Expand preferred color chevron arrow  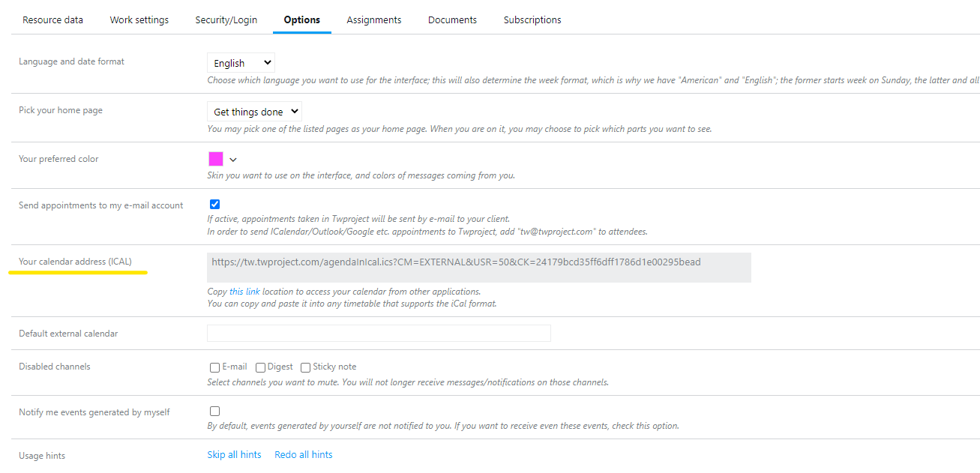pyautogui.click(x=233, y=160)
